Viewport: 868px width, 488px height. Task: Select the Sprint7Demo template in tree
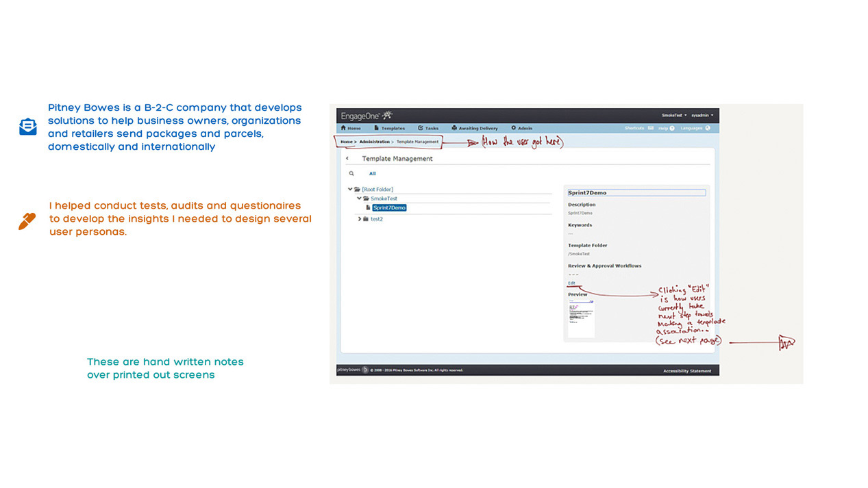388,208
